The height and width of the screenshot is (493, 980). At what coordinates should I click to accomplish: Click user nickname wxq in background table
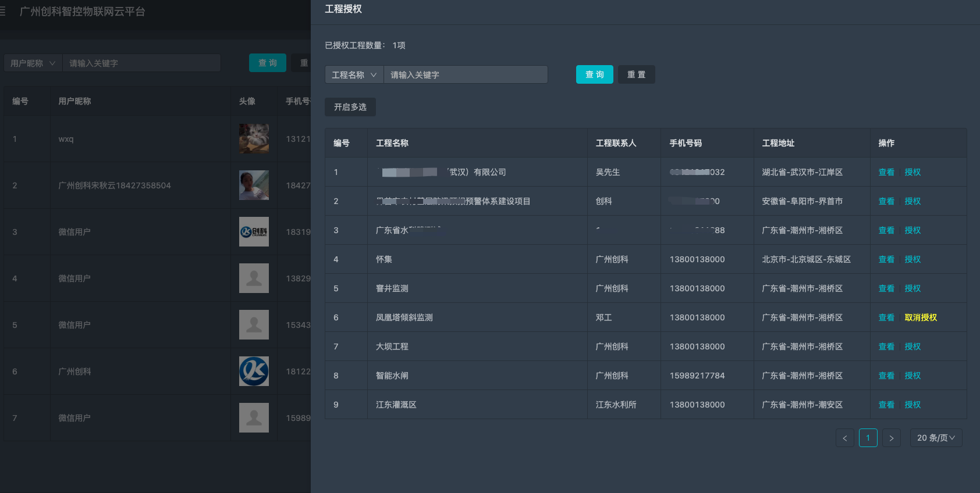pyautogui.click(x=66, y=139)
